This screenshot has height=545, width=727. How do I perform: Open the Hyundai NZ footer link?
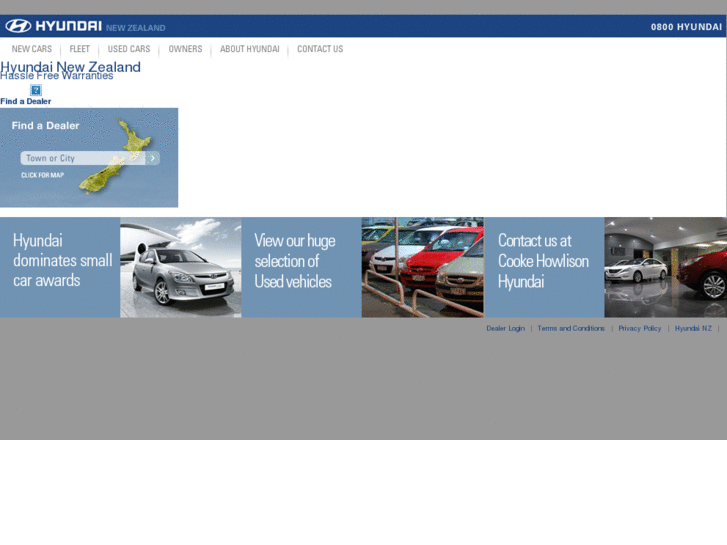[693, 328]
